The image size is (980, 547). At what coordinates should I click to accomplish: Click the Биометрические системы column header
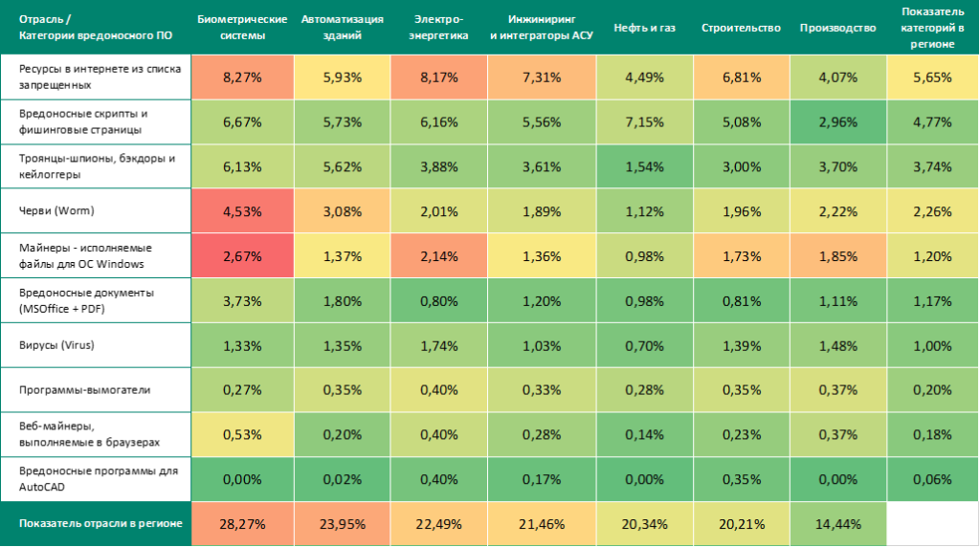[x=242, y=28]
